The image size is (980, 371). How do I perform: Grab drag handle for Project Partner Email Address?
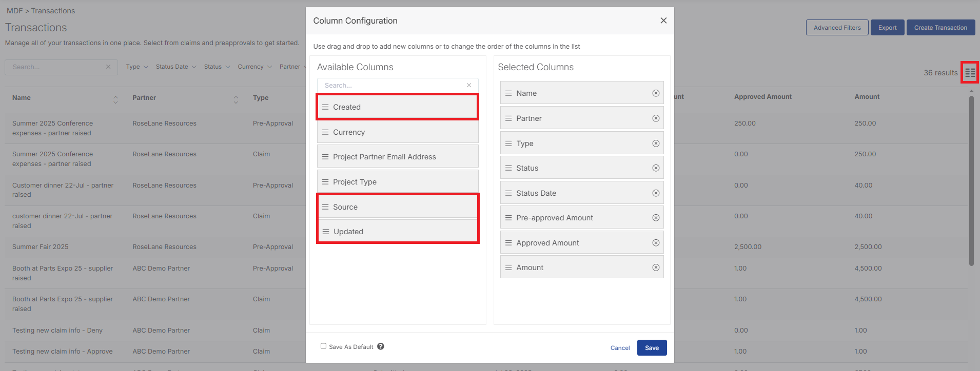point(325,157)
